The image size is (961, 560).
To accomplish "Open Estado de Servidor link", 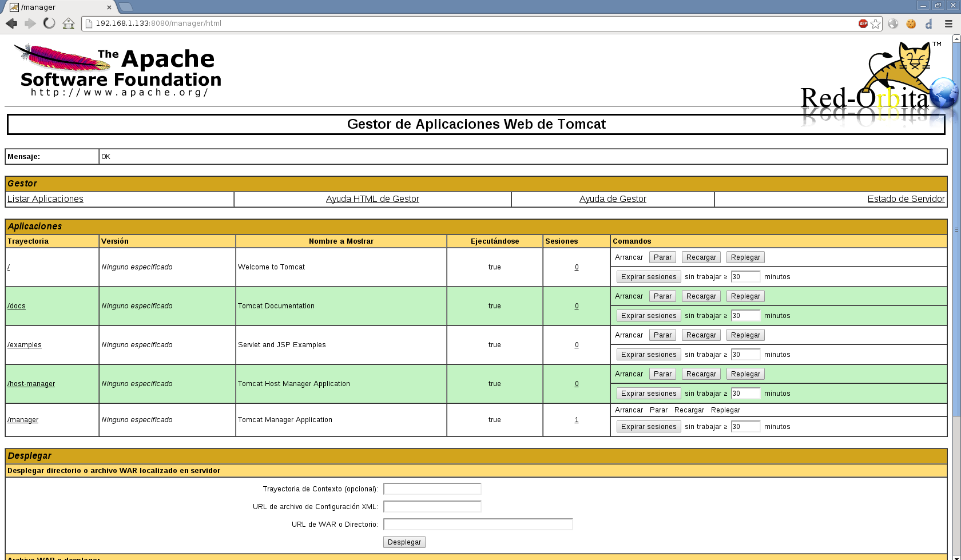I will click(x=906, y=199).
